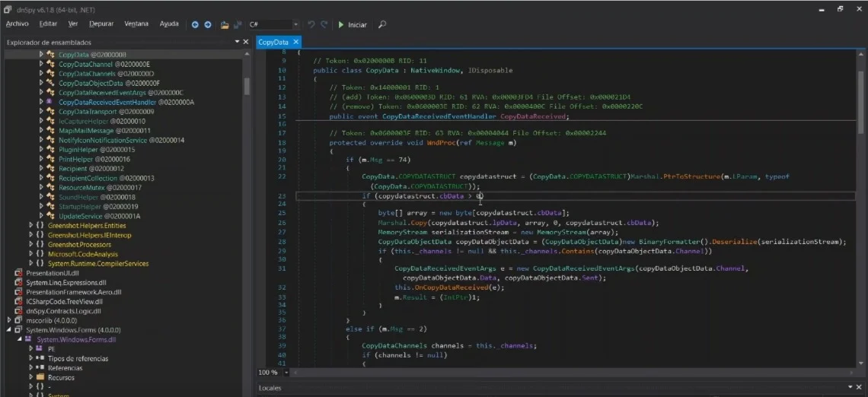Image resolution: width=868 pixels, height=397 pixels.
Task: Close the Explorador de ensamblados panel
Action: click(245, 42)
